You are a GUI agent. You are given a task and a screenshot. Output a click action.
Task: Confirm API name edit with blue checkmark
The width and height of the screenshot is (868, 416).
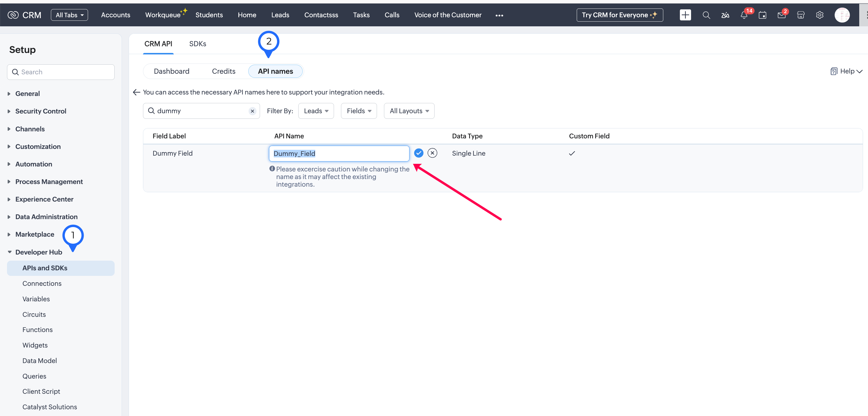tap(418, 153)
